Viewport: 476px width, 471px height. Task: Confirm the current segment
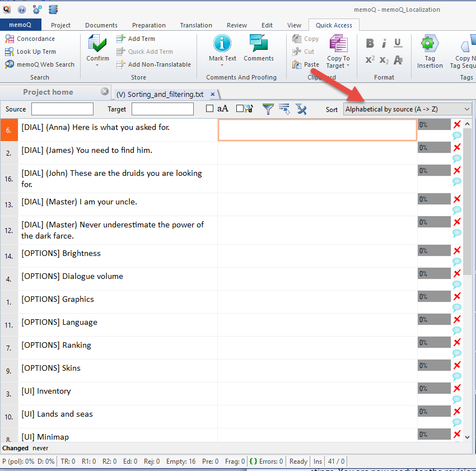coord(97,48)
